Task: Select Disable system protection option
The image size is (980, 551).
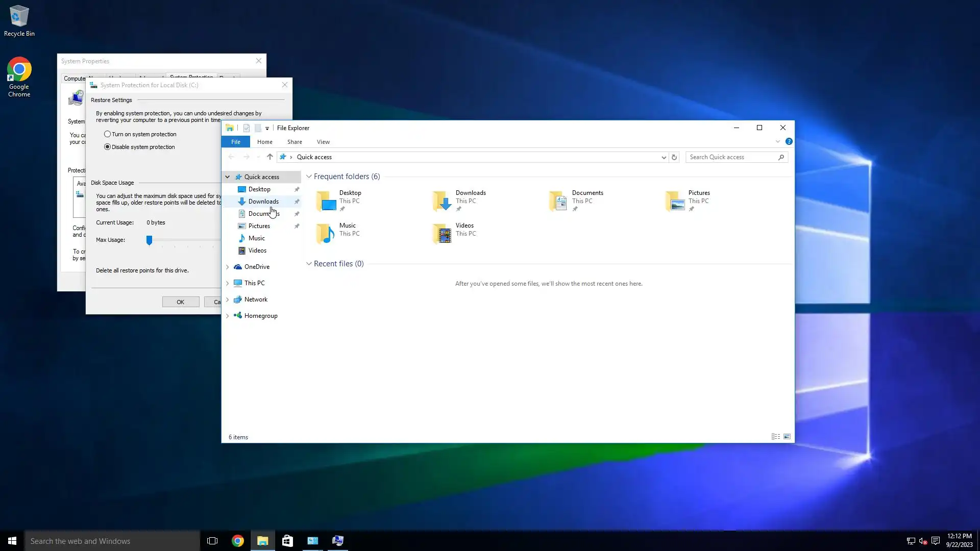Action: [107, 147]
